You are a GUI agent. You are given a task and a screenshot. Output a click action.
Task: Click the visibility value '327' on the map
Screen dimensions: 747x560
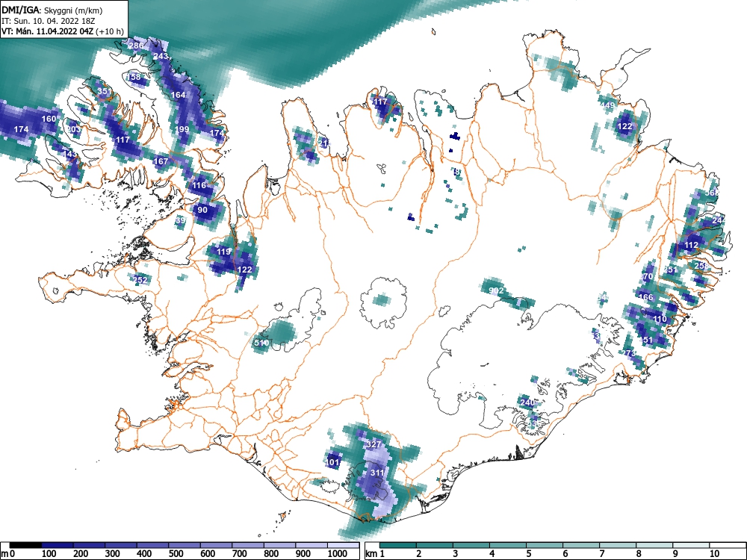pyautogui.click(x=374, y=444)
